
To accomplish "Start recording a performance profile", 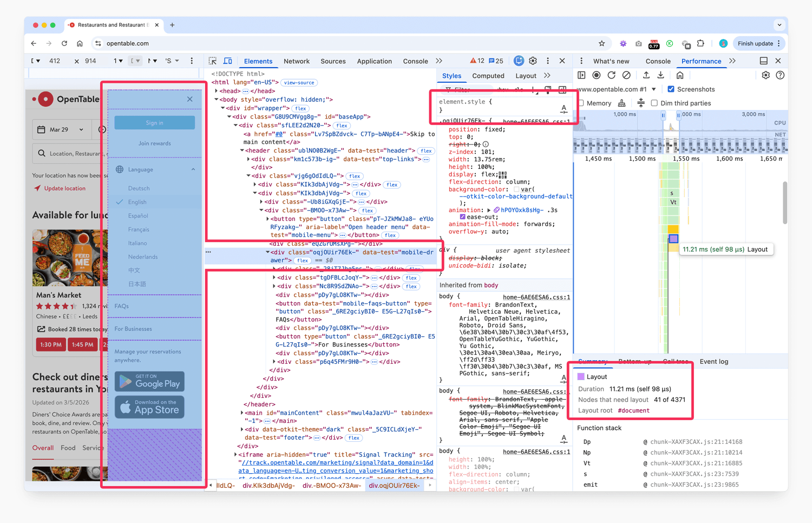I will point(597,75).
